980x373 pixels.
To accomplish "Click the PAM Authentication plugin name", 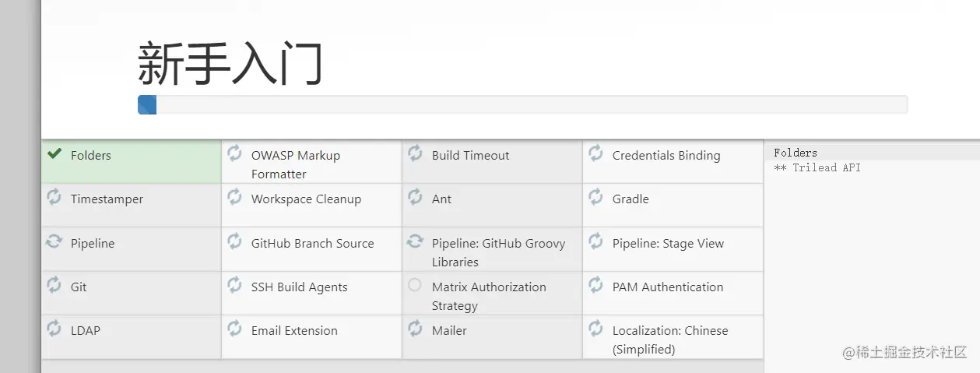I will click(x=667, y=287).
